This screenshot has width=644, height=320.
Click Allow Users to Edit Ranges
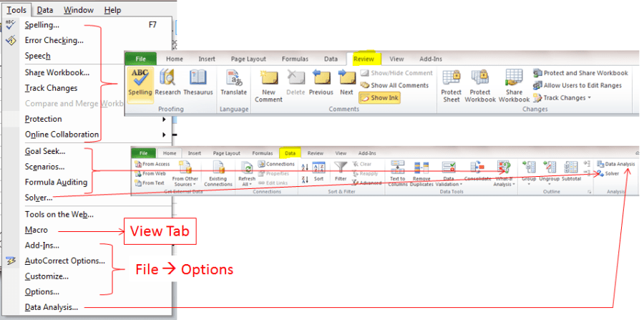(580, 85)
